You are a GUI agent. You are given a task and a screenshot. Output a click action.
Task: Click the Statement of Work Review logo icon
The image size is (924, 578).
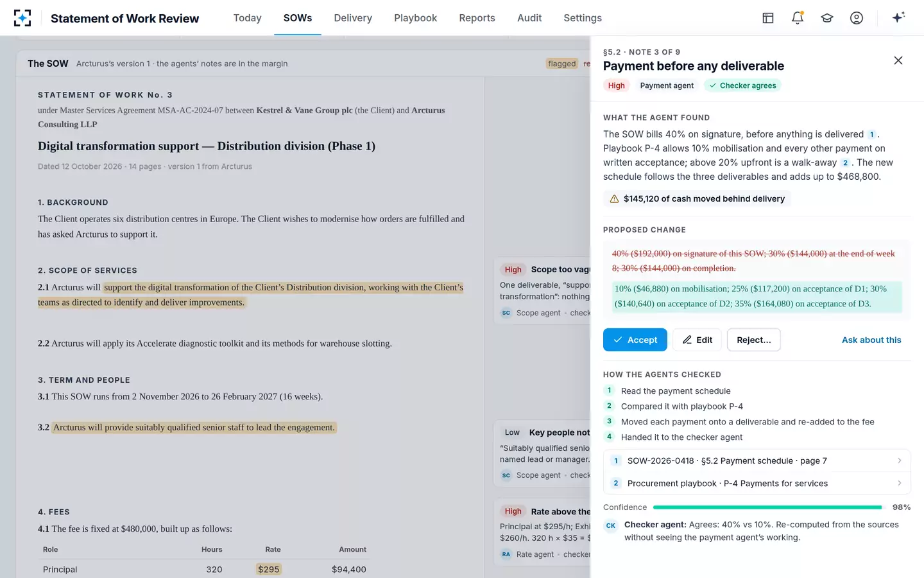click(x=22, y=18)
